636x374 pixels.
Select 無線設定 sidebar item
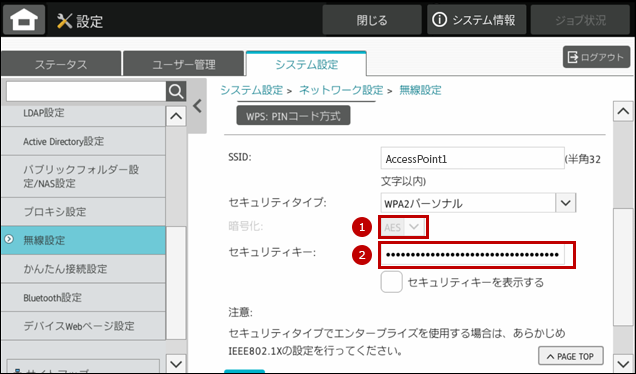point(83,240)
